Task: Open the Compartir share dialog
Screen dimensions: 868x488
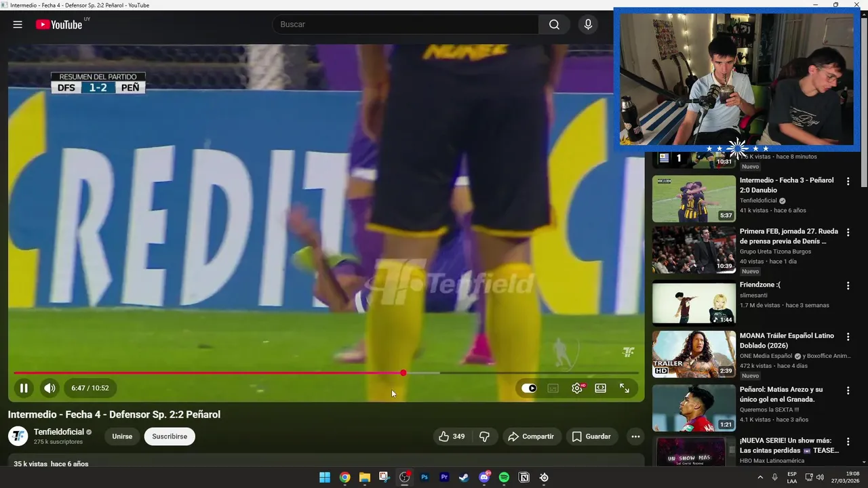Action: (x=531, y=436)
